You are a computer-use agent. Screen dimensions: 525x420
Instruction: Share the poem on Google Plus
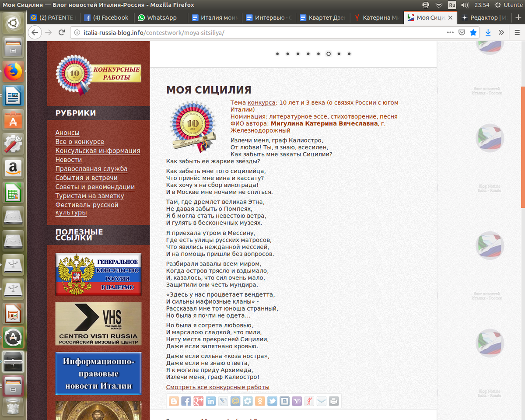199,401
